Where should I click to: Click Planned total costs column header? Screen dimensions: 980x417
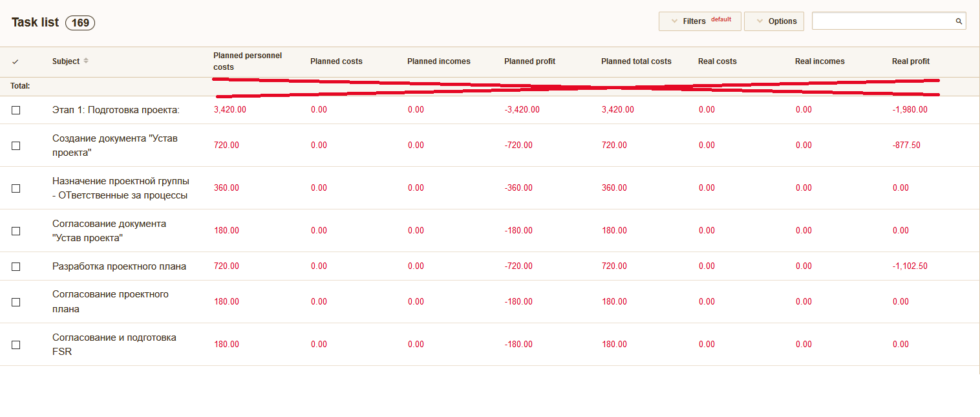636,61
